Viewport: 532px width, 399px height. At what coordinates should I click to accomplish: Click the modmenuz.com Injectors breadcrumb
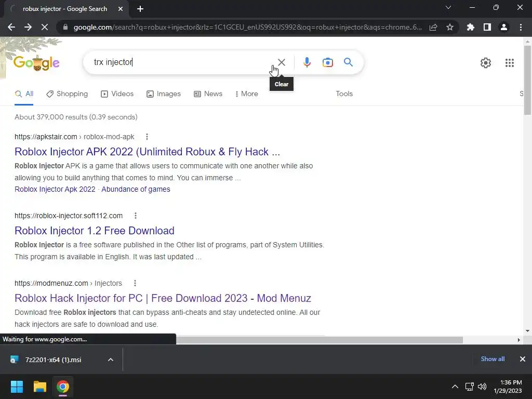pyautogui.click(x=68, y=283)
